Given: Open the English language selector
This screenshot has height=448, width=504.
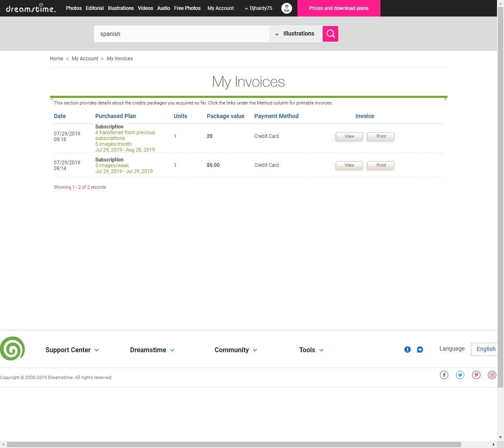Looking at the screenshot, I should click(x=485, y=349).
